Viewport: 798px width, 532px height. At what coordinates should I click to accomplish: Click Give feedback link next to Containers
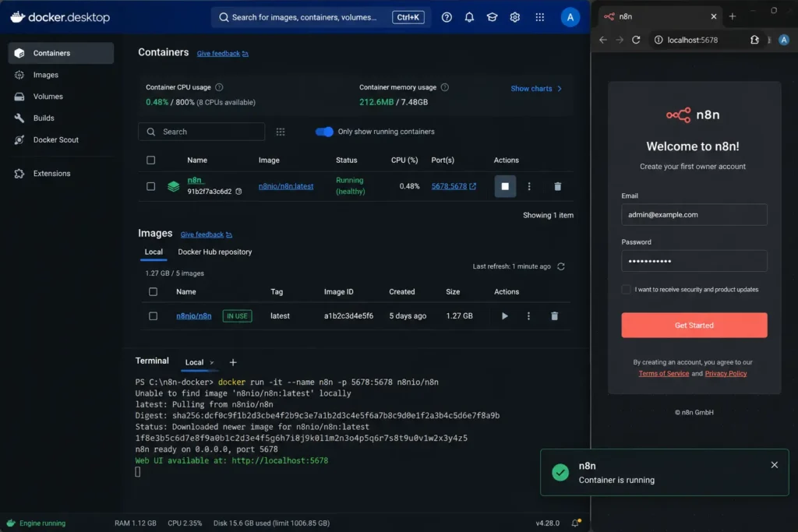click(x=222, y=54)
